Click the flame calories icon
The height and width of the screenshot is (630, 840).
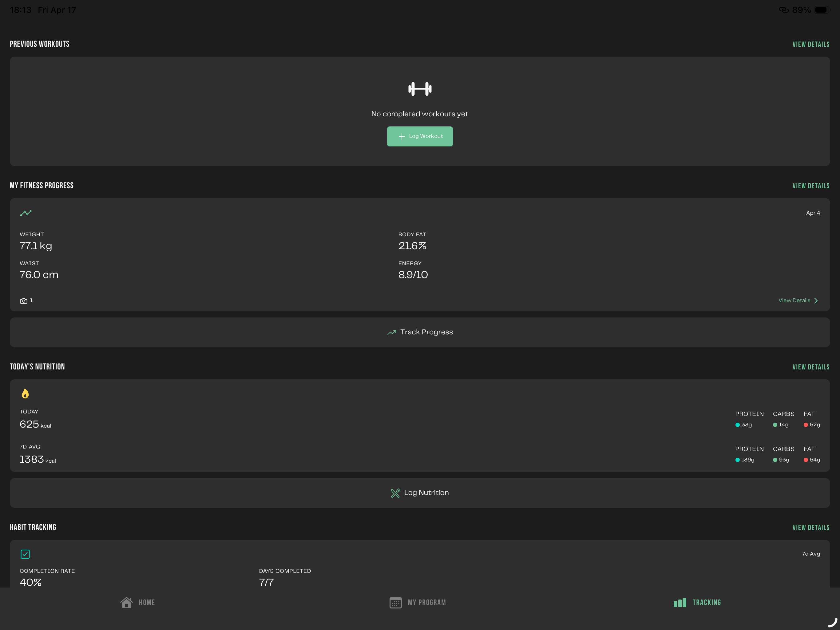pyautogui.click(x=25, y=394)
